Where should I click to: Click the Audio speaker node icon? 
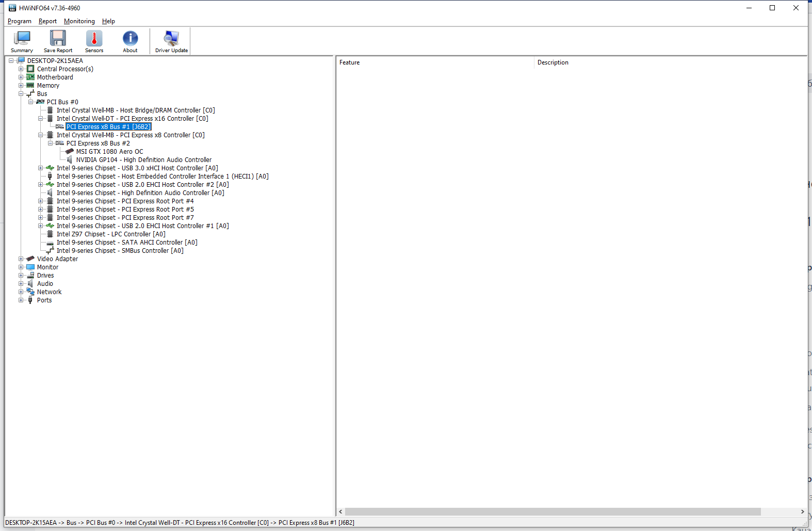tap(30, 283)
